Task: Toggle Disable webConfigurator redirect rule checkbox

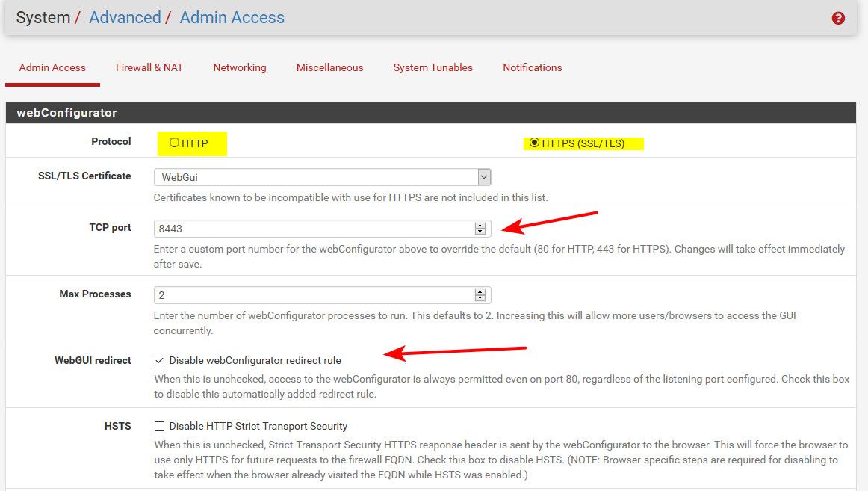Action: pyautogui.click(x=159, y=360)
